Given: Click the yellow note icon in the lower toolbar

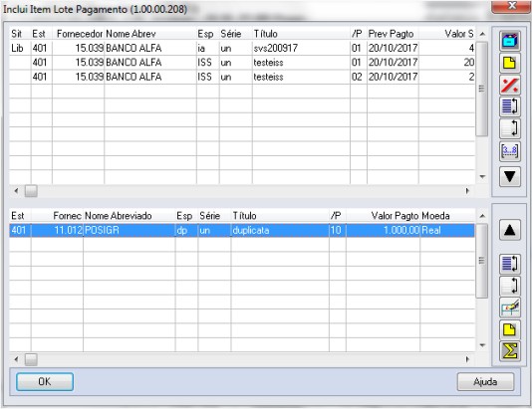Looking at the screenshot, I should tap(510, 329).
